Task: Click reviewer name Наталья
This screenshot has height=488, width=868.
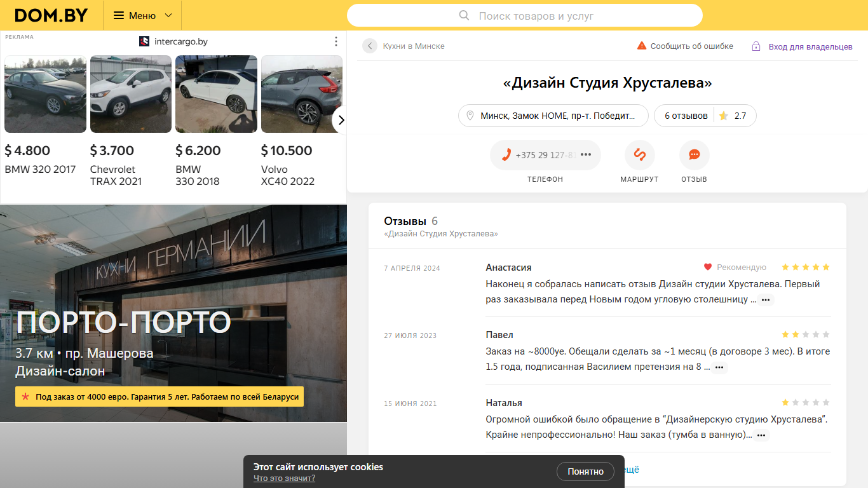Action: (504, 403)
